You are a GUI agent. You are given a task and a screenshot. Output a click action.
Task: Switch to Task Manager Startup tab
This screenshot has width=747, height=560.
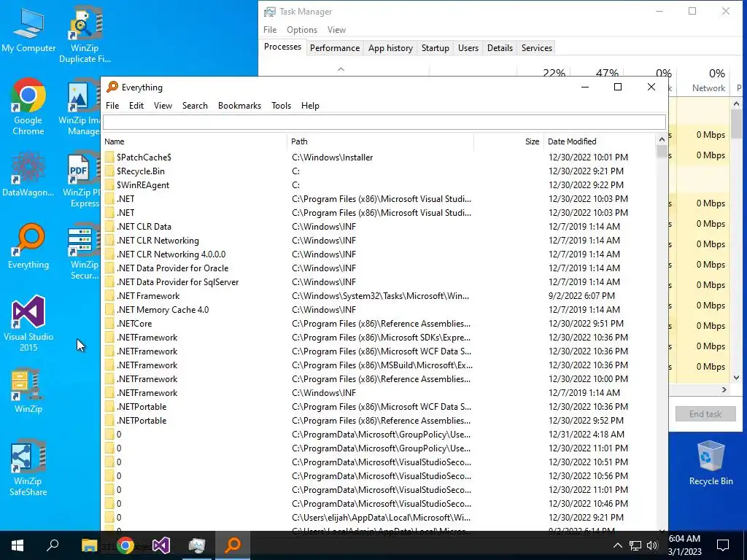pyautogui.click(x=436, y=48)
